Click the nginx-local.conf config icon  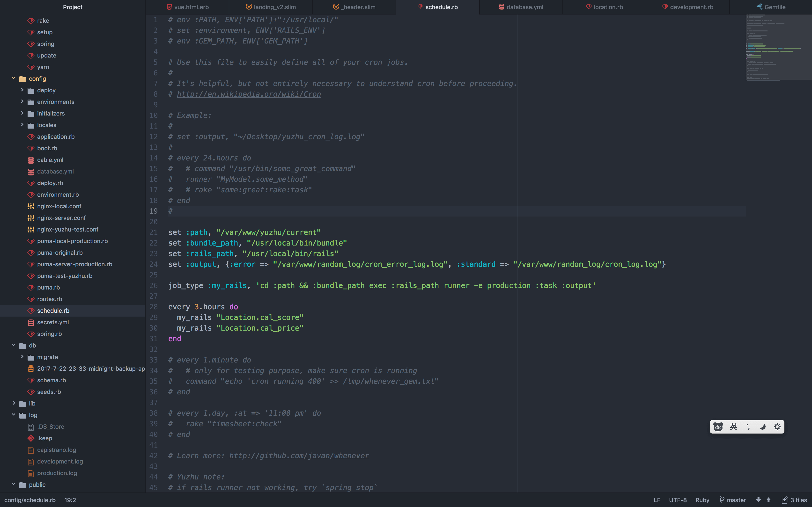click(x=30, y=206)
